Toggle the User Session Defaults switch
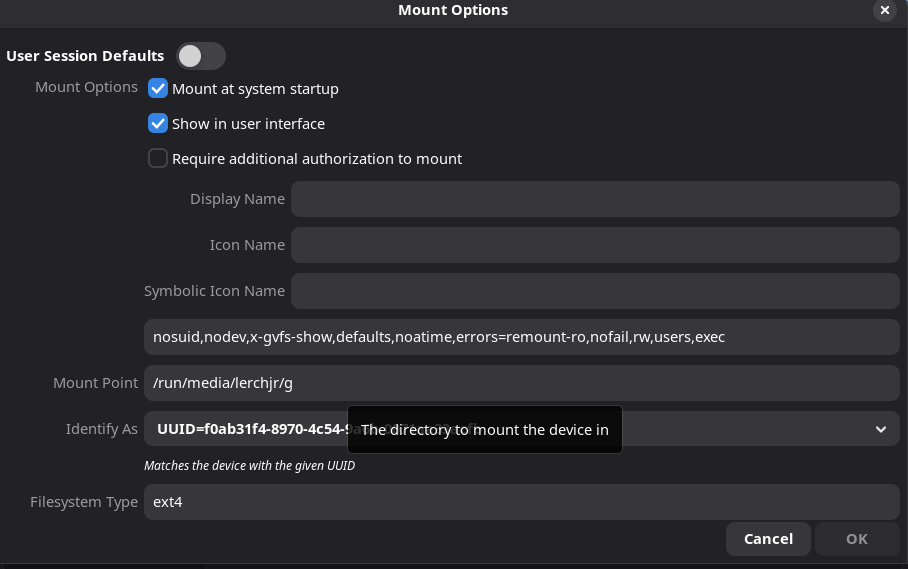Viewport: 908px width, 569px height. click(x=200, y=56)
